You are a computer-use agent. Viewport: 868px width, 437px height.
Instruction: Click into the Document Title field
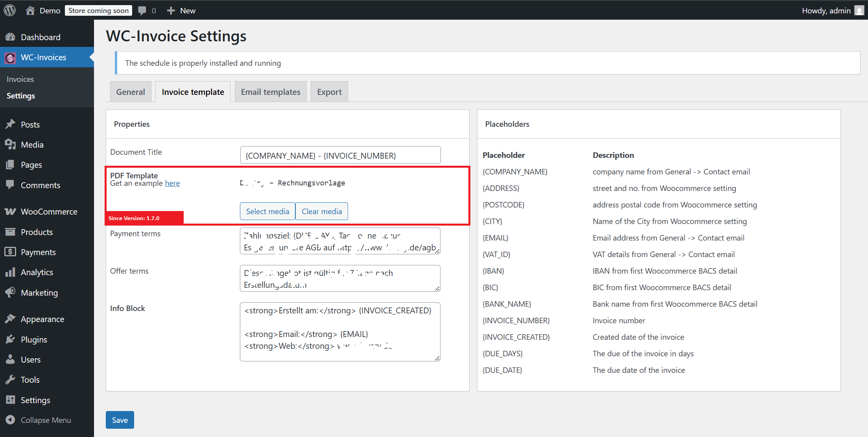point(340,156)
